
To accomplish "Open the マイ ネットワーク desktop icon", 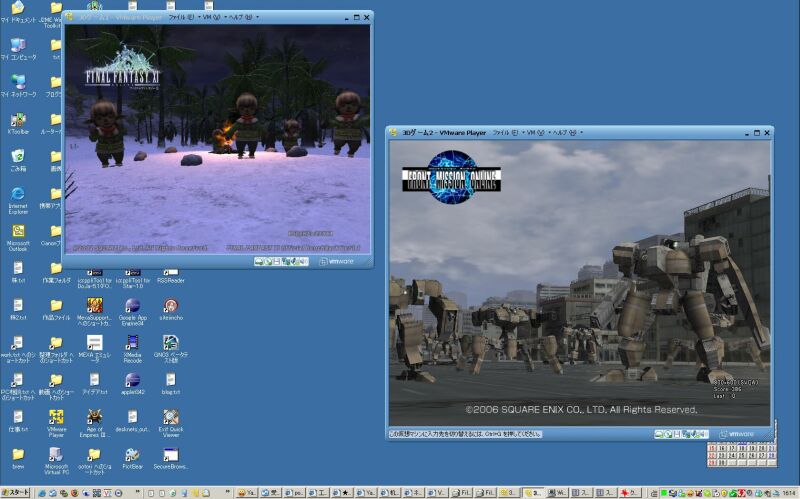I will [x=18, y=86].
